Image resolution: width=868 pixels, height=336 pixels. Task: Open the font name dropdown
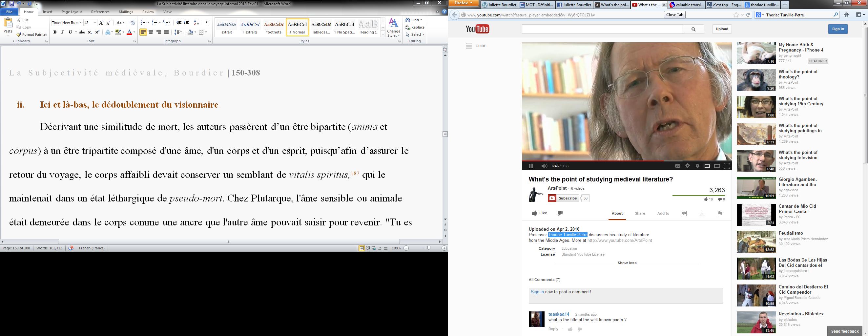click(x=81, y=23)
